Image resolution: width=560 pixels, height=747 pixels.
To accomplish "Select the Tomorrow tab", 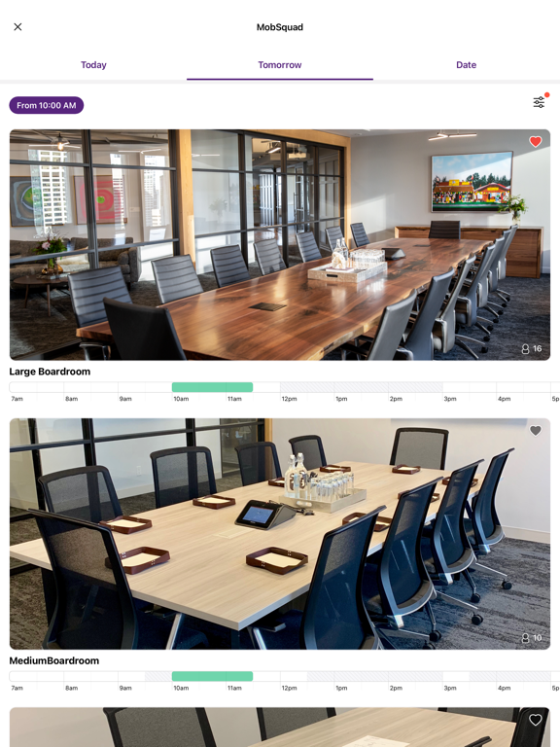I will coord(280,65).
